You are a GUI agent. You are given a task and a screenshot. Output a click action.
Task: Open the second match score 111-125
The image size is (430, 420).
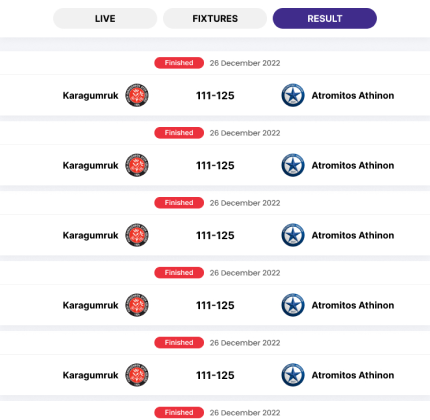[x=215, y=166]
